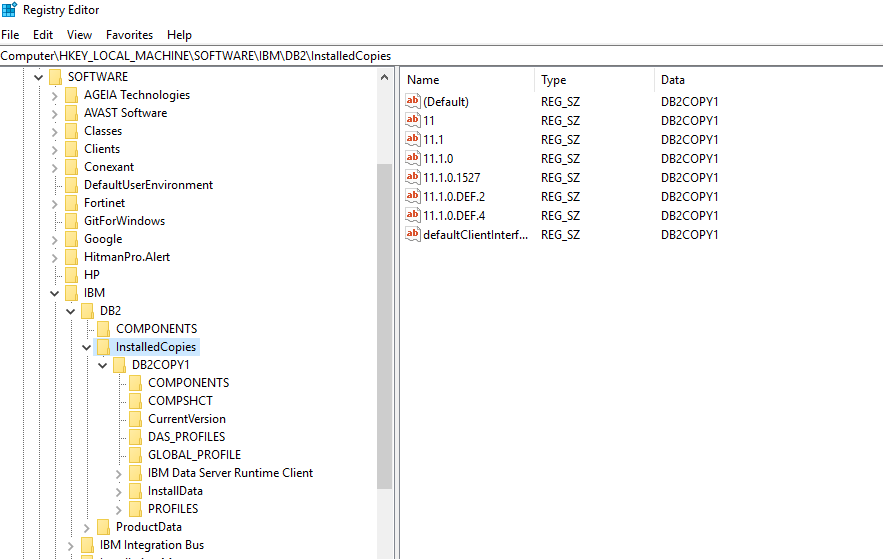Click string icon of (Default) value
The width and height of the screenshot is (883, 559).
pyautogui.click(x=413, y=101)
